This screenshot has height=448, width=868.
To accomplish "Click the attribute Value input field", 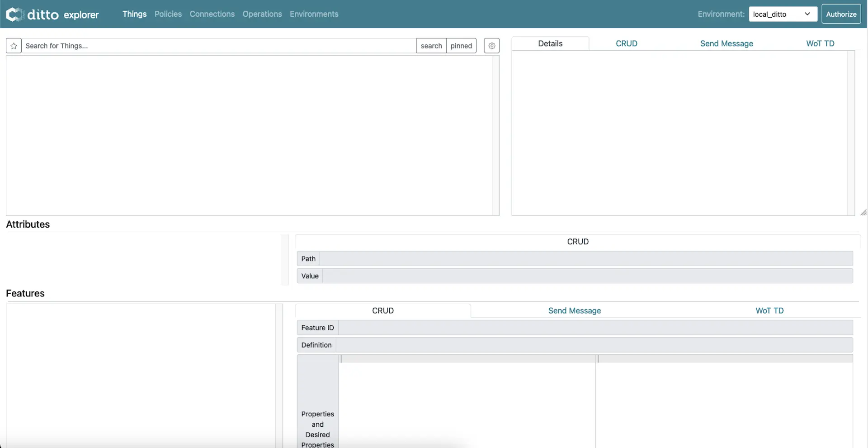I will (x=588, y=276).
